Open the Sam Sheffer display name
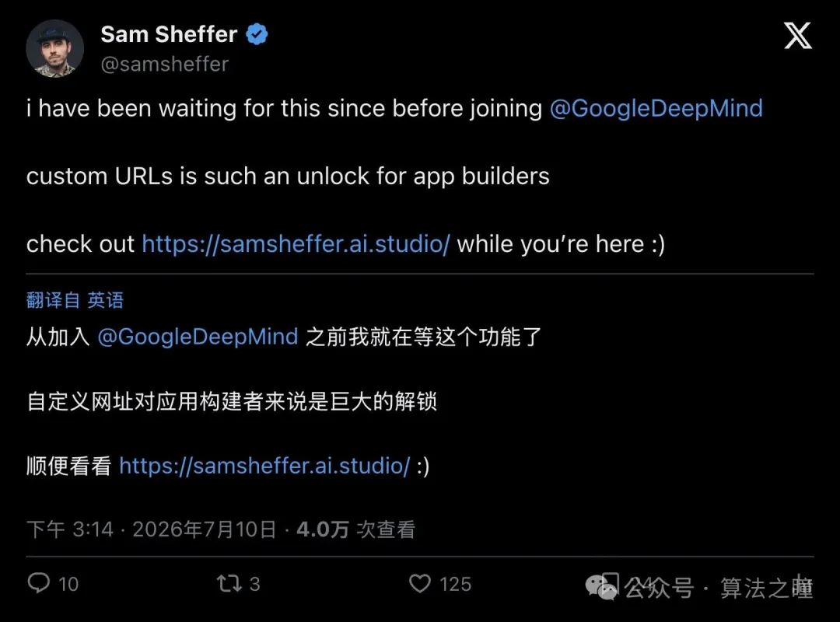The width and height of the screenshot is (840, 622). tap(169, 34)
